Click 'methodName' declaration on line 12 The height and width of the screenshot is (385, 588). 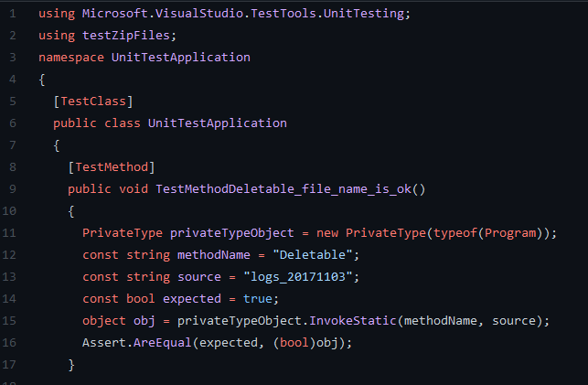tap(214, 255)
